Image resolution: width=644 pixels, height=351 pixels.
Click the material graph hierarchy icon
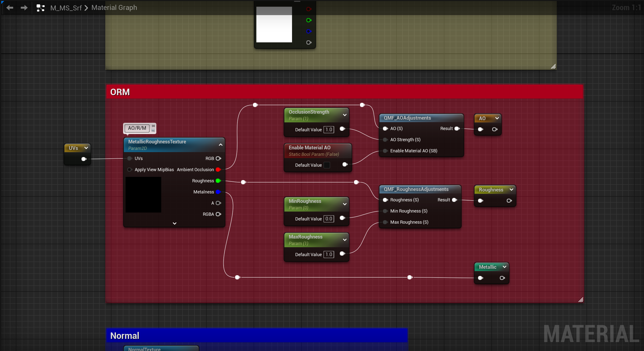point(41,8)
